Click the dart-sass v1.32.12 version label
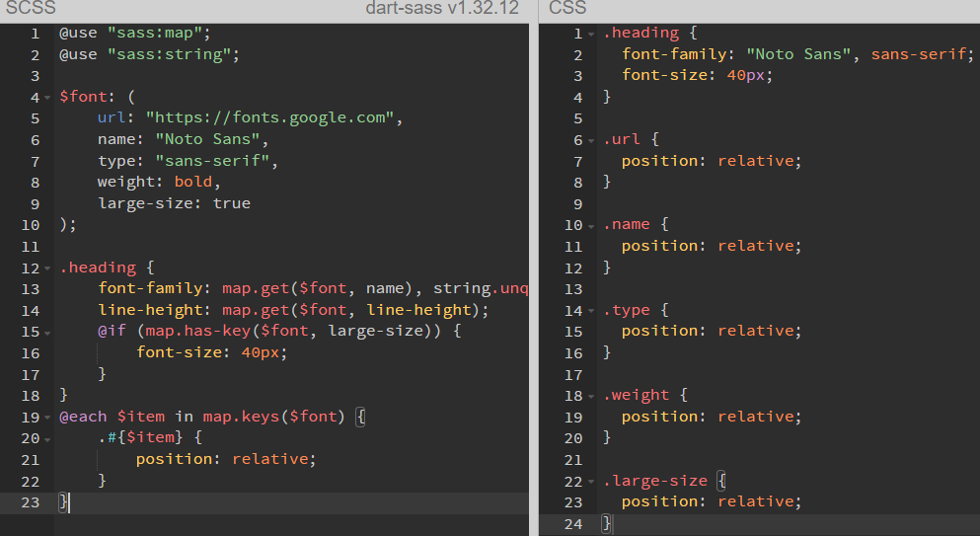 click(x=442, y=8)
